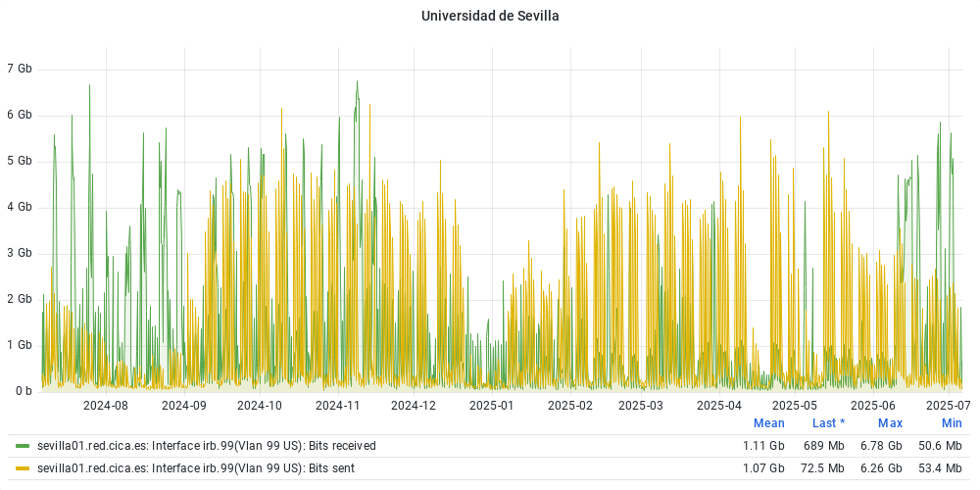Click the 2025-03 x-axis label

[x=641, y=405]
